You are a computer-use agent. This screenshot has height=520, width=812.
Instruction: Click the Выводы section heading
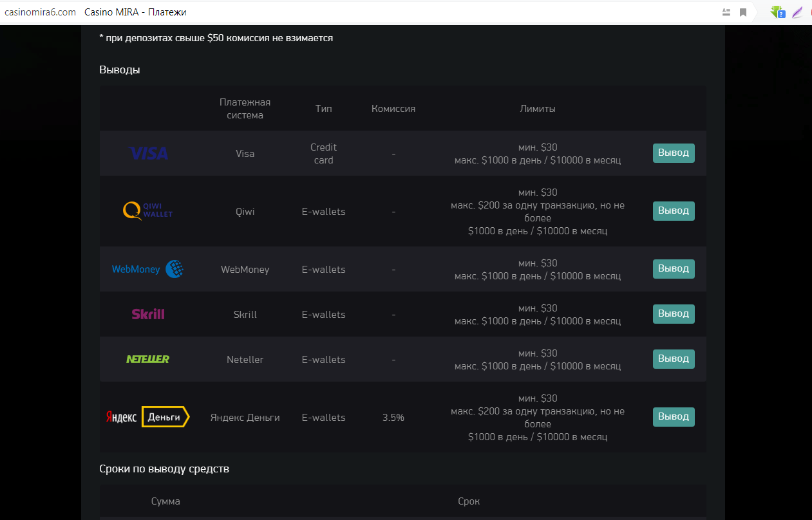pos(120,70)
